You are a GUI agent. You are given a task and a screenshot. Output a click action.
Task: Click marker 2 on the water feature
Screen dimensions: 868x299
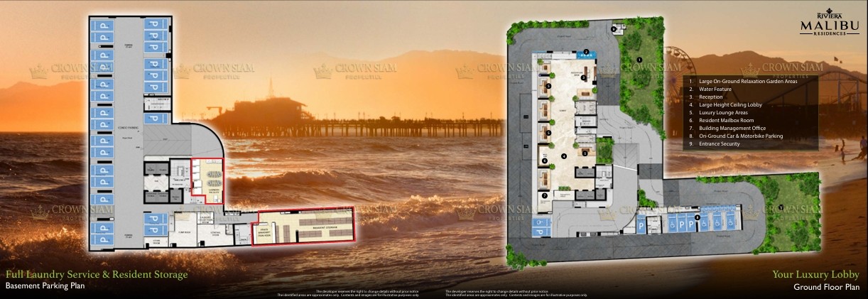pyautogui.click(x=587, y=51)
